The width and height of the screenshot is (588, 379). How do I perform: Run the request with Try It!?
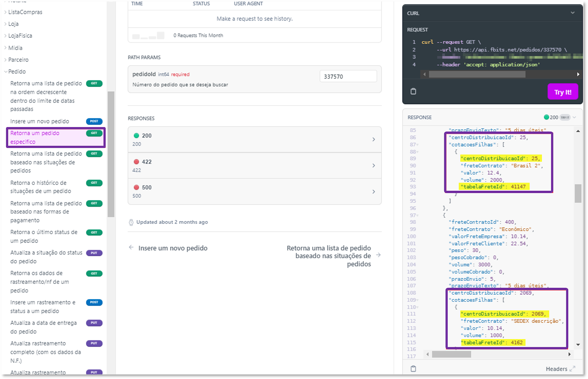pyautogui.click(x=563, y=92)
